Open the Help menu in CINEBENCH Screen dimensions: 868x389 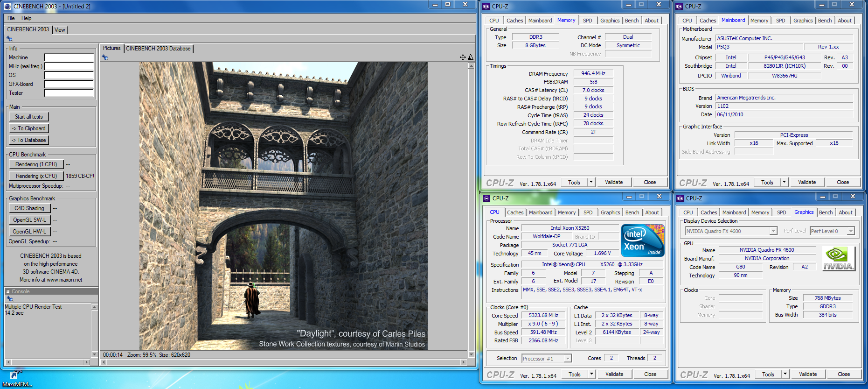pyautogui.click(x=27, y=18)
